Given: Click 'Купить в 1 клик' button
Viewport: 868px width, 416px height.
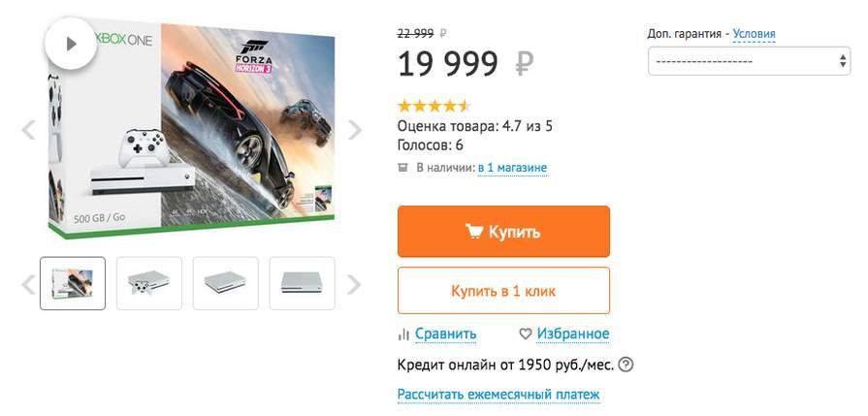Looking at the screenshot, I should [503, 291].
